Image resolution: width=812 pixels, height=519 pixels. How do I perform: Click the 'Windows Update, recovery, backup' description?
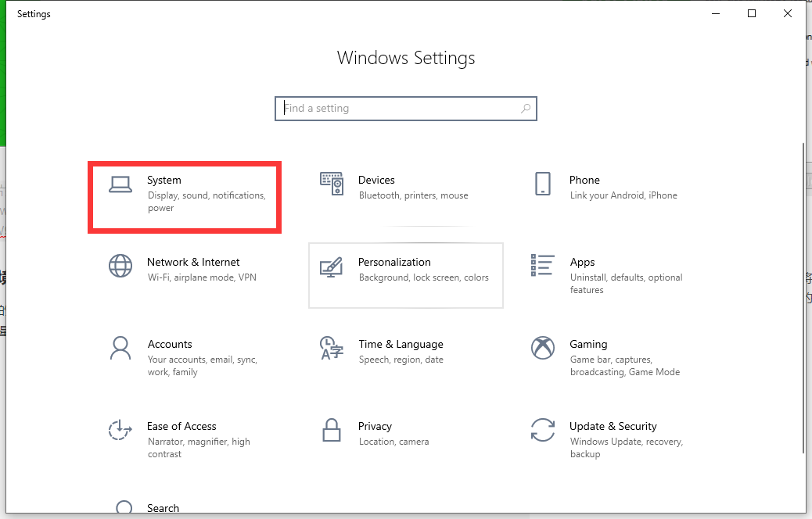627,448
